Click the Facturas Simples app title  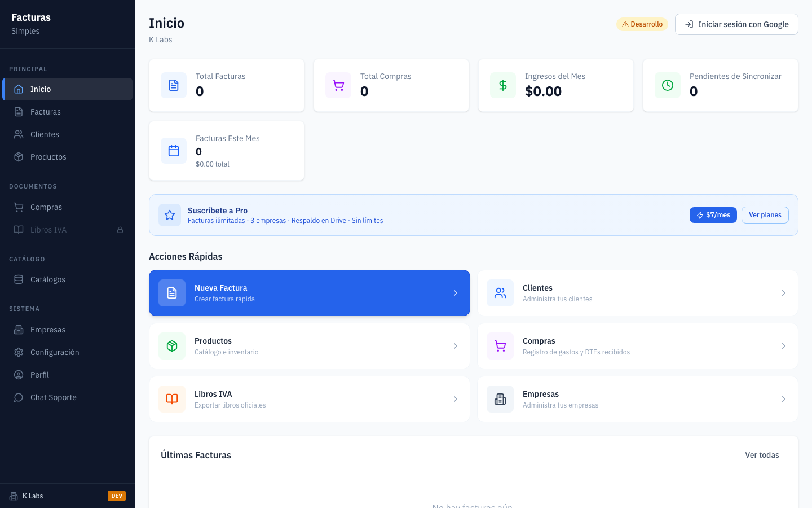pyautogui.click(x=31, y=24)
